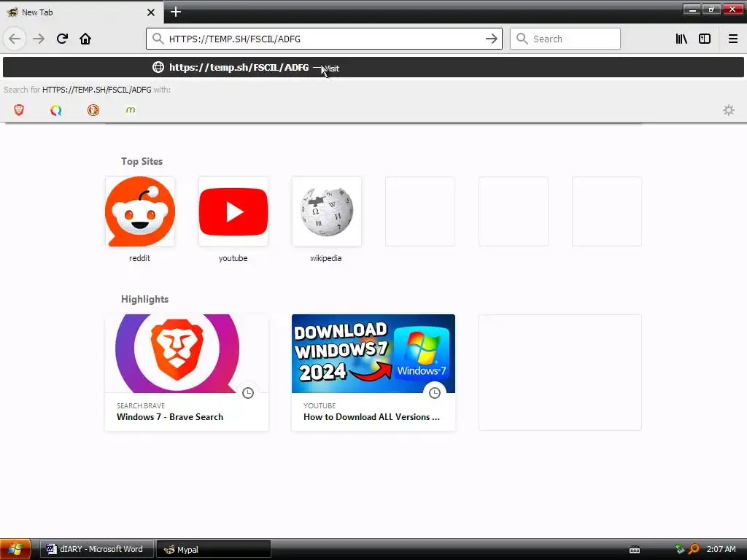This screenshot has width=747, height=560.
Task: Open search settings gear
Action: click(x=729, y=110)
